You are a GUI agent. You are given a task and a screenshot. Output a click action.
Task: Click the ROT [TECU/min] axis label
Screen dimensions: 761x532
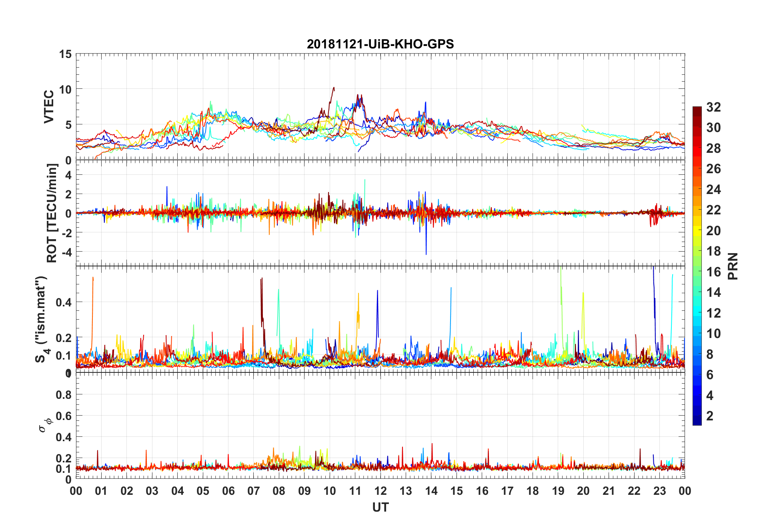click(52, 213)
